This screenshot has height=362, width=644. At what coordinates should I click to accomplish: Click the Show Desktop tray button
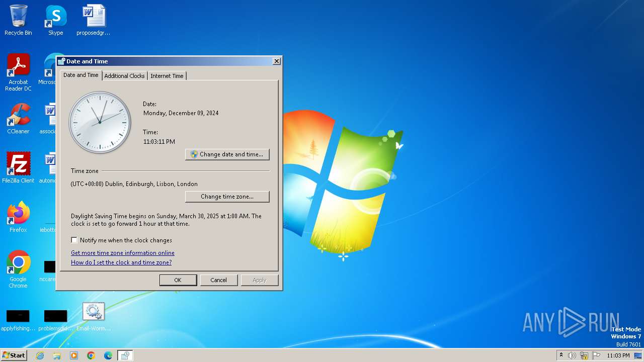coord(639,355)
